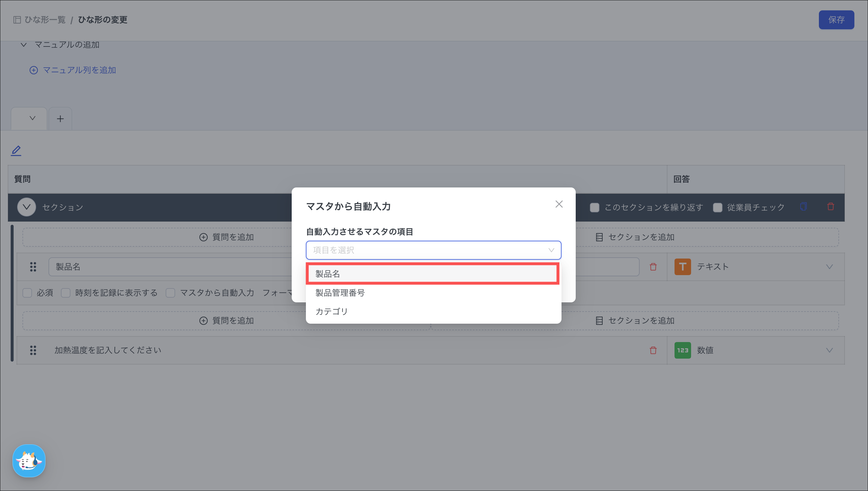Viewport: 868px width, 491px height.
Task: Open the 項目を選択 dropdown
Action: 433,250
